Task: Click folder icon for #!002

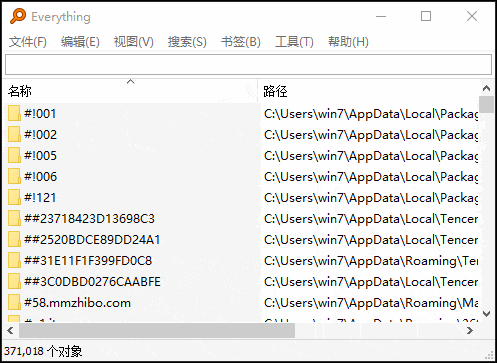Action: coord(14,134)
